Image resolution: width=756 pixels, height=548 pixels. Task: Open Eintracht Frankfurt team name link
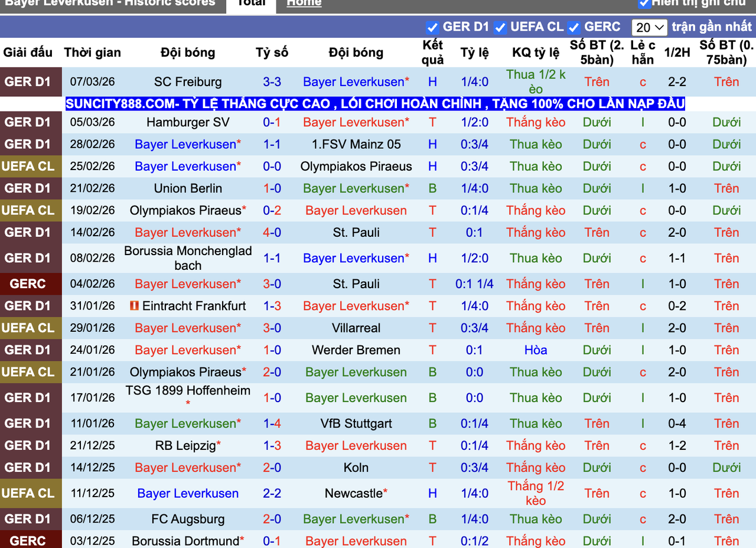coord(194,306)
